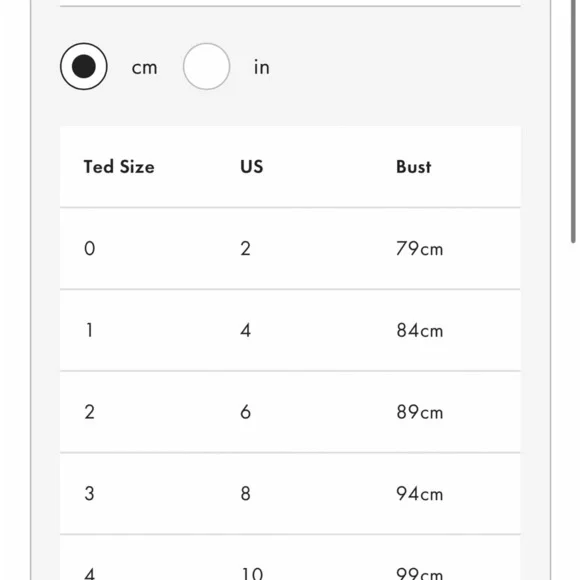The width and height of the screenshot is (580, 580).
Task: Click the 84cm bust value
Action: click(x=419, y=330)
